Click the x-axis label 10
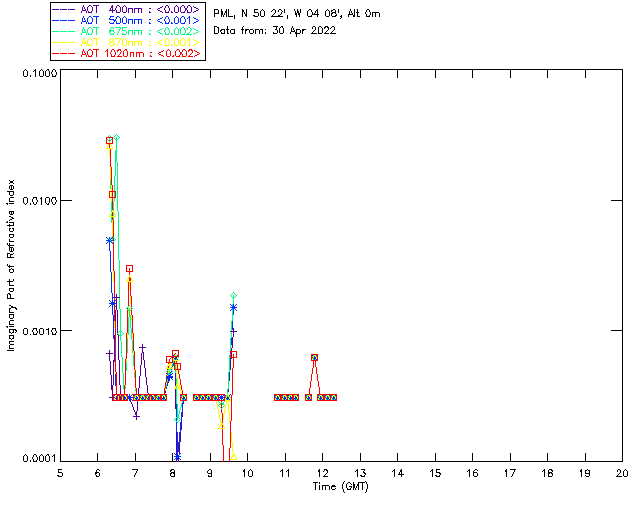 [x=247, y=473]
